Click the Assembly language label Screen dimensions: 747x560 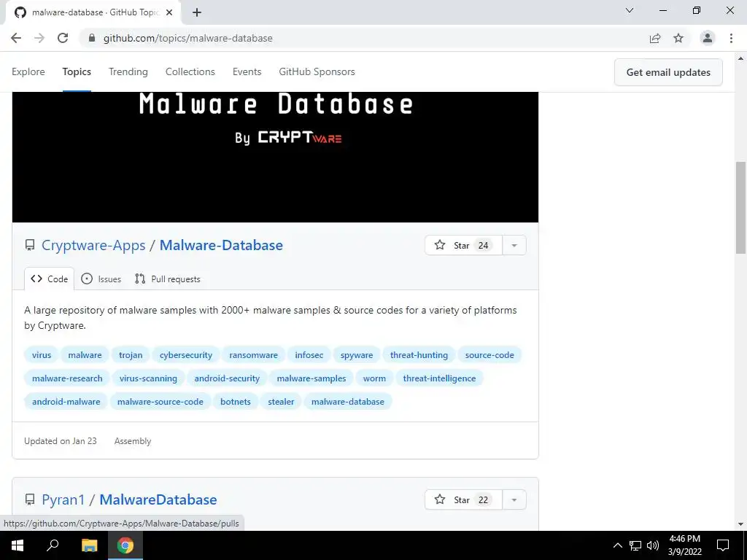click(x=133, y=441)
